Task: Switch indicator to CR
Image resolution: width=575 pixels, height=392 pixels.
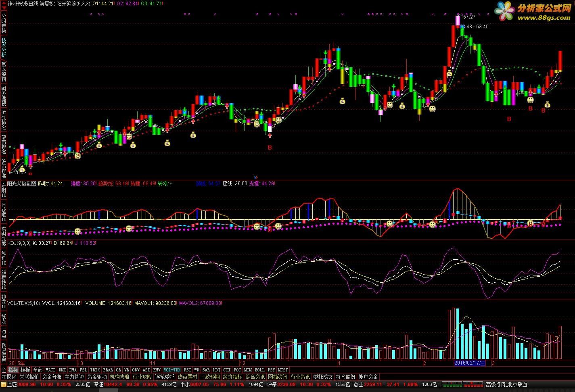Action: [118, 370]
